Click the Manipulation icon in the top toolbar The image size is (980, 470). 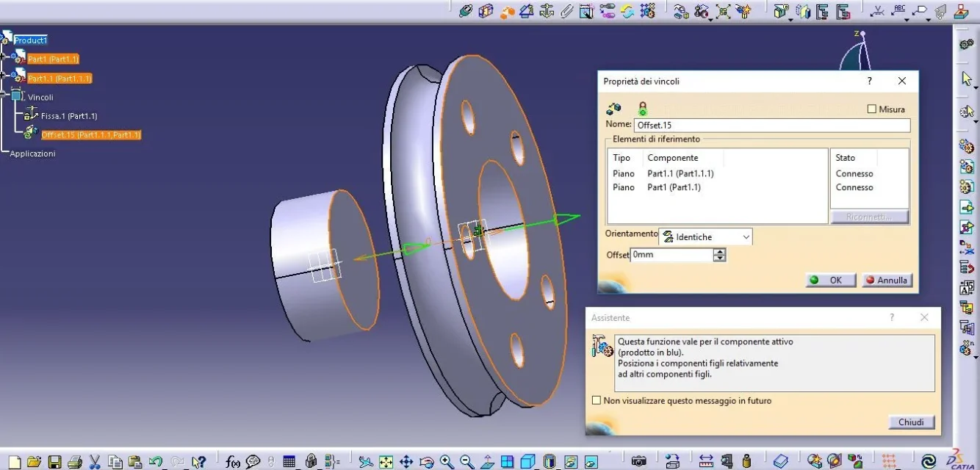coord(681,11)
